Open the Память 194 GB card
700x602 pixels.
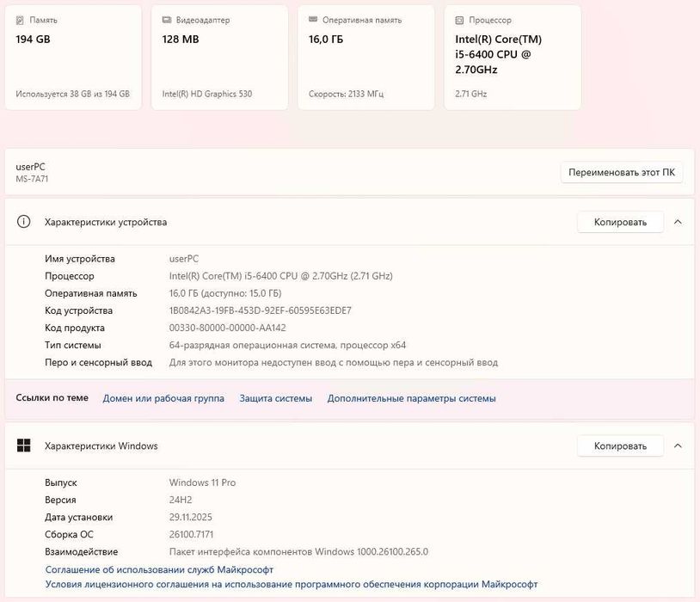[73, 58]
